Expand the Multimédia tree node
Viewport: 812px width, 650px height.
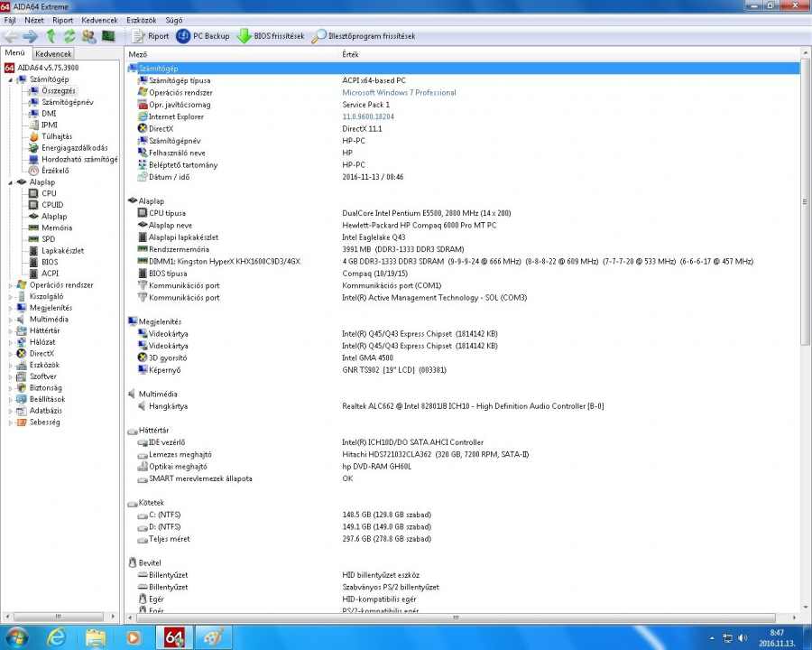pos(10,320)
